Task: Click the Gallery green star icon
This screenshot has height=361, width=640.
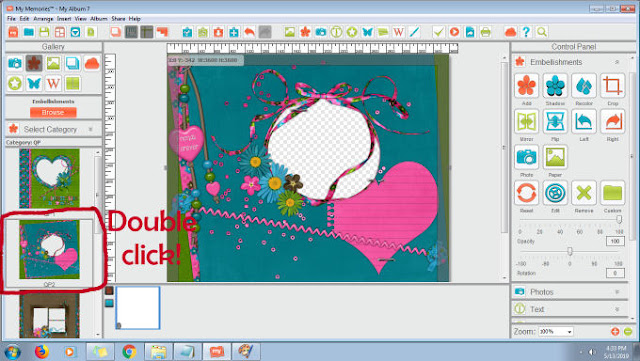Action: click(15, 83)
